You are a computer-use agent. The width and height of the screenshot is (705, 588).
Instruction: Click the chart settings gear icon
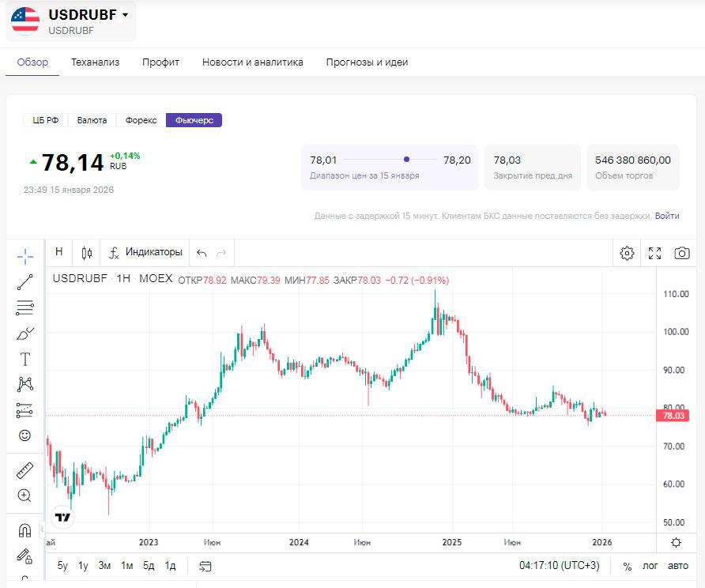627,253
